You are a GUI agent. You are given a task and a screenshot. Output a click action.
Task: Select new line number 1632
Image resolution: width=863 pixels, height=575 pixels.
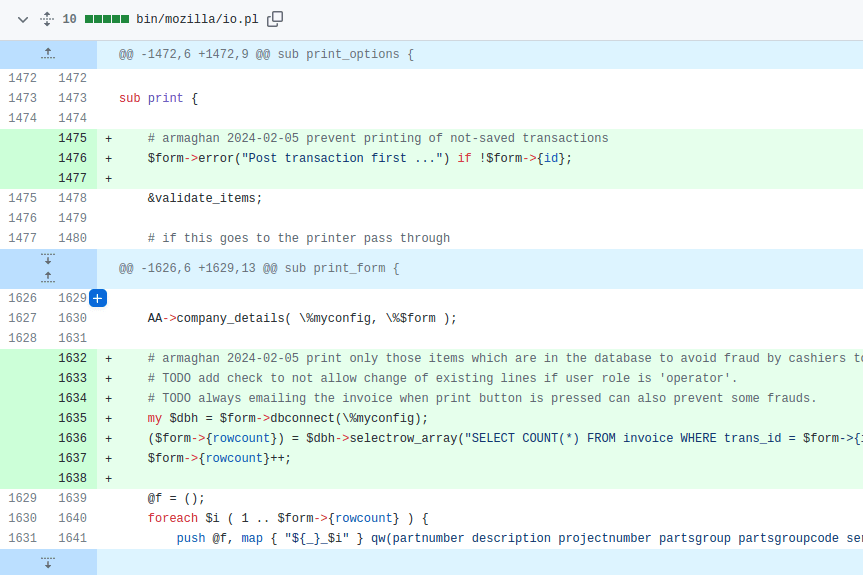(72, 358)
